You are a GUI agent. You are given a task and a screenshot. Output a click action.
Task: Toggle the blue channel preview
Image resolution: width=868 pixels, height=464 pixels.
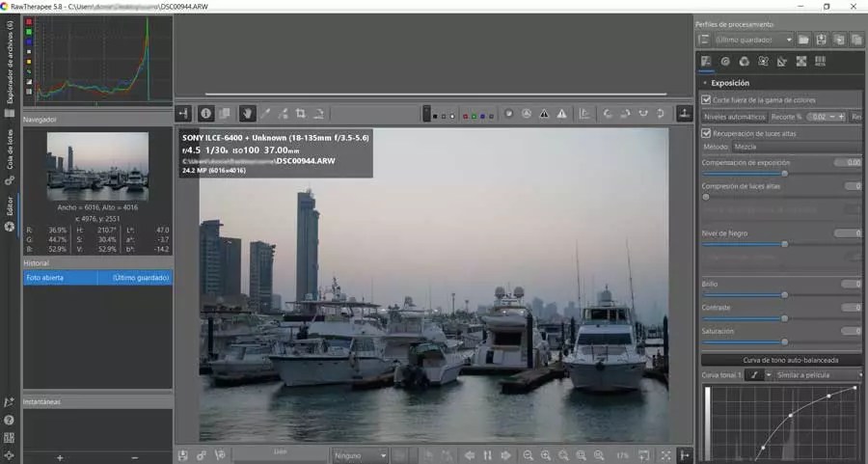(x=483, y=117)
